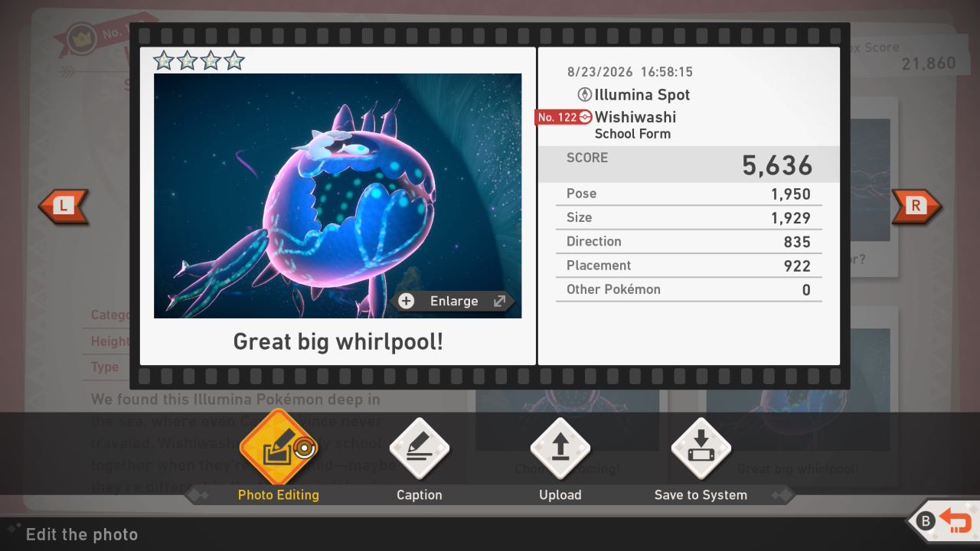Click the Illumina Spot location text
Screen dimensions: 980x551
(x=642, y=95)
